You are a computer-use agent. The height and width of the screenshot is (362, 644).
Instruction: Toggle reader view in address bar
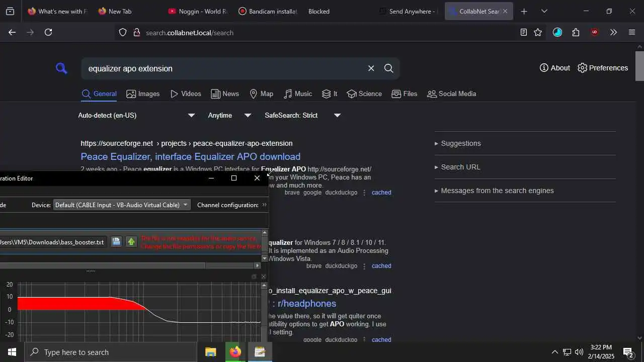pos(524,32)
